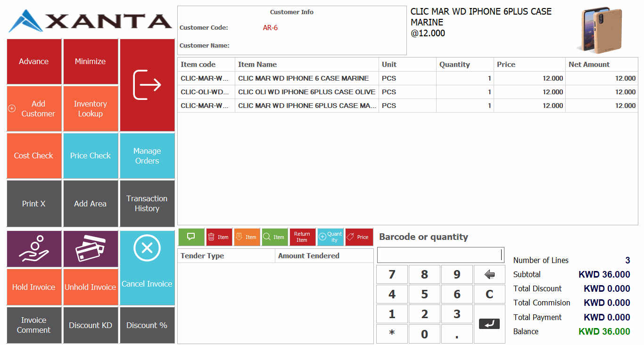Viewport: 644px width, 345px height.
Task: Click the Unhold Invoice tile
Action: point(91,287)
